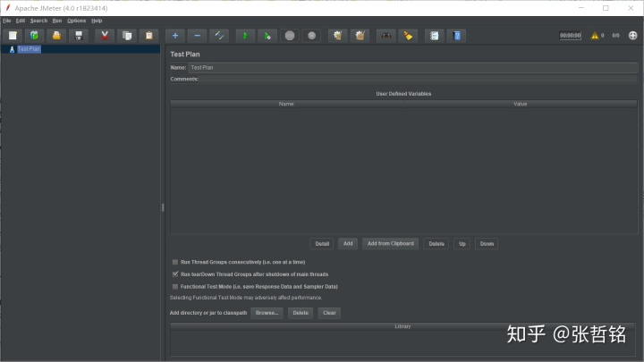This screenshot has height=362, width=644.
Task: Click the Down button
Action: click(x=487, y=244)
